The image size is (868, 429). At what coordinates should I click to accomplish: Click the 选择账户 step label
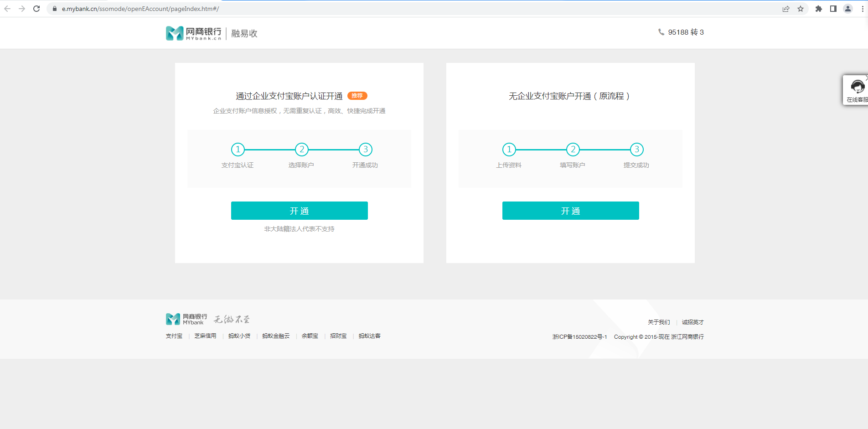coord(301,165)
